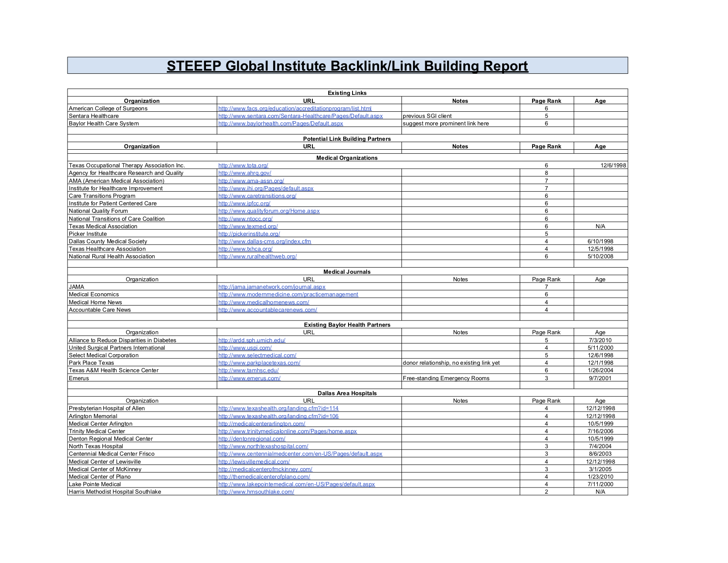
Task: Click the 7/3/2010 age cell
Action: tap(600, 340)
